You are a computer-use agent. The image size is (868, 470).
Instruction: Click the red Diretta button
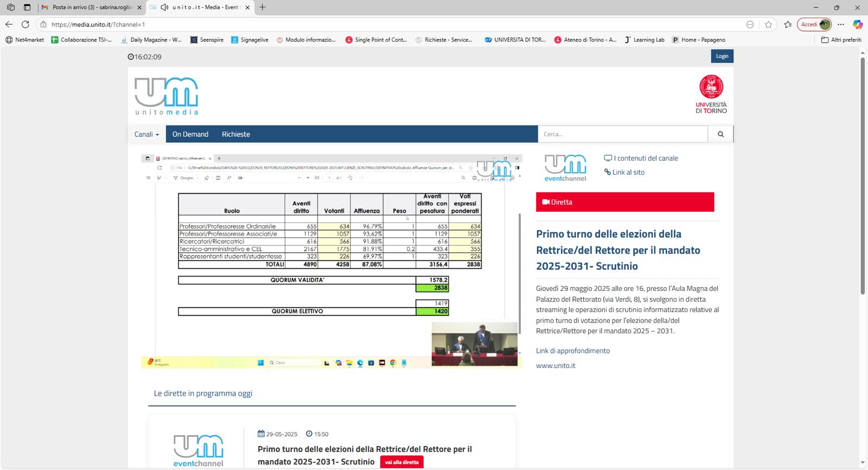pos(624,202)
